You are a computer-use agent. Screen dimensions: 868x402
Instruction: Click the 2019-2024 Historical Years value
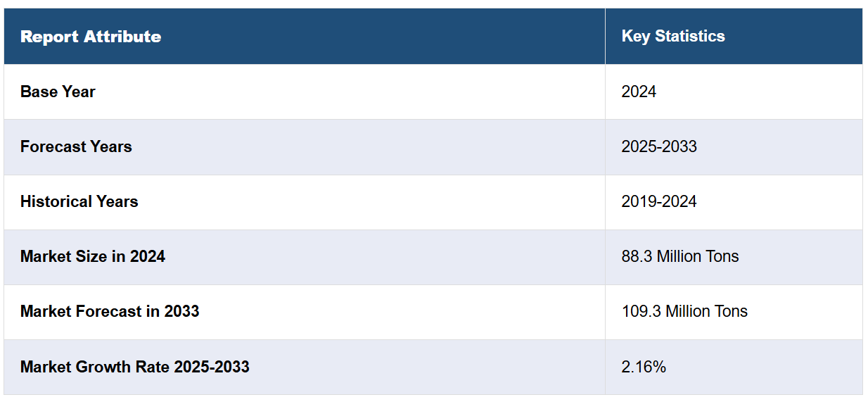coord(659,201)
